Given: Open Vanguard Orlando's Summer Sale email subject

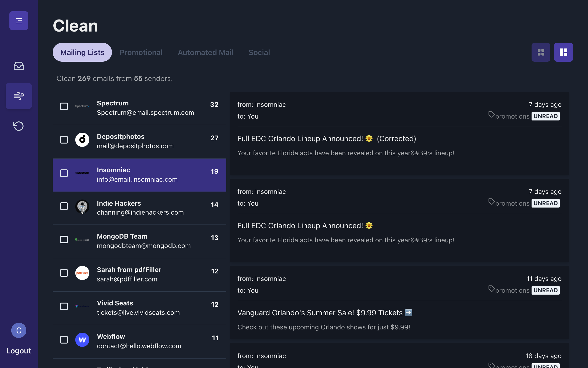Looking at the screenshot, I should click(325, 313).
